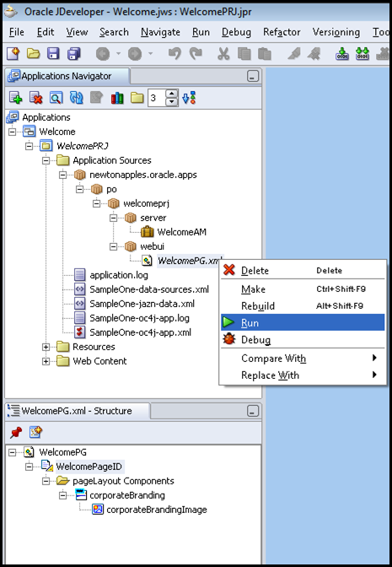Select application.log in the tree
Image resolution: width=392 pixels, height=567 pixels.
pos(119,275)
